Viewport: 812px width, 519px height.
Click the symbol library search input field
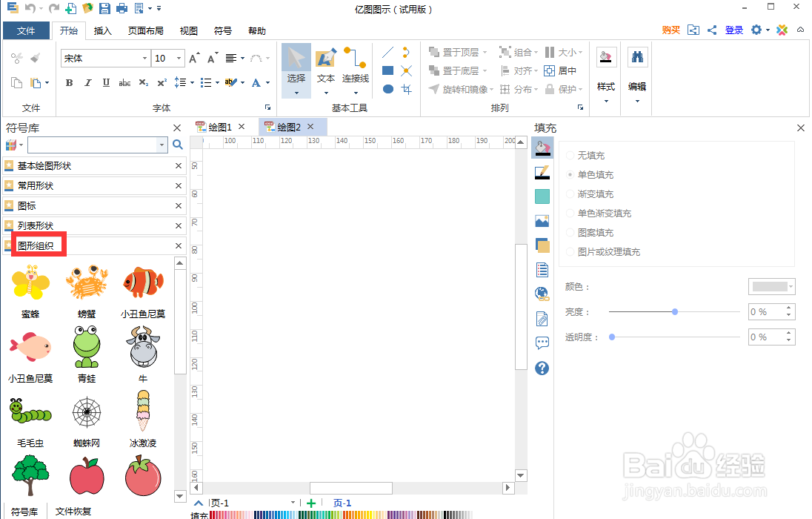click(93, 145)
